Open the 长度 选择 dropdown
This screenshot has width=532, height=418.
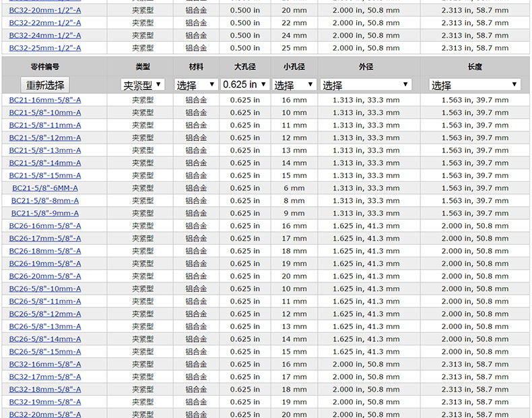pos(475,85)
